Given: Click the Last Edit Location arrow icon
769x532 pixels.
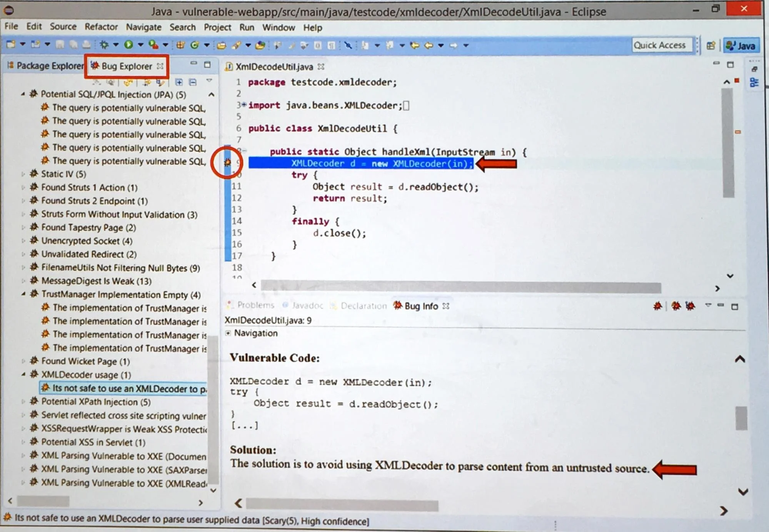Looking at the screenshot, I should (x=415, y=45).
